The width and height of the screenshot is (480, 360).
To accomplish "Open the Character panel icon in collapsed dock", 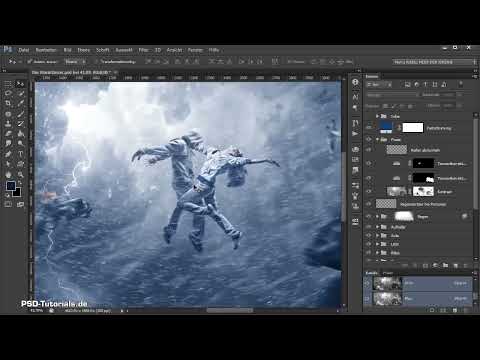I will [x=355, y=97].
